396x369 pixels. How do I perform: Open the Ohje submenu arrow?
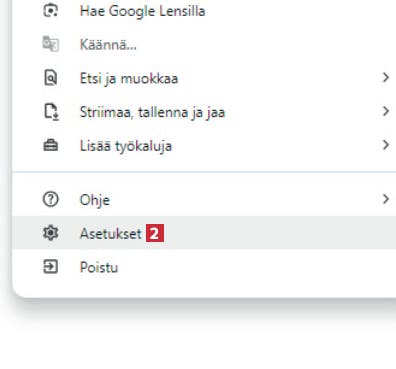(386, 199)
